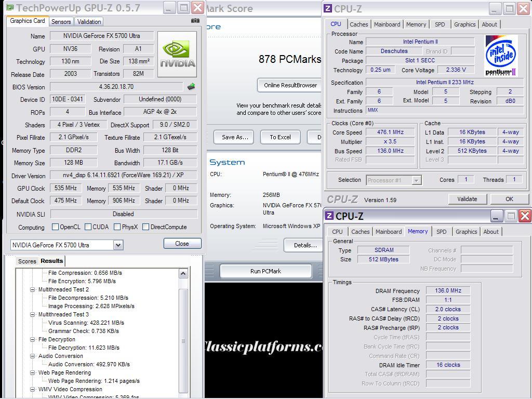Screen dimensions: 532x399
Task: Click the Driver Version field
Action: (x=124, y=175)
